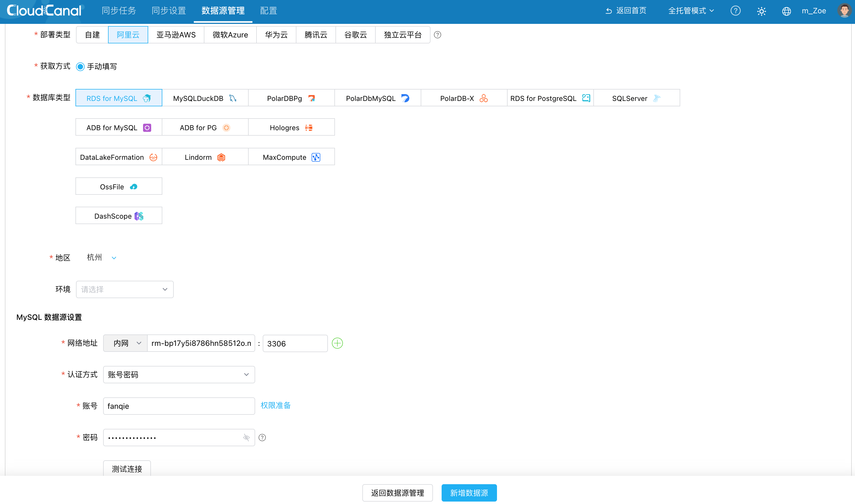
Task: Open 同步设置 tab
Action: point(169,11)
